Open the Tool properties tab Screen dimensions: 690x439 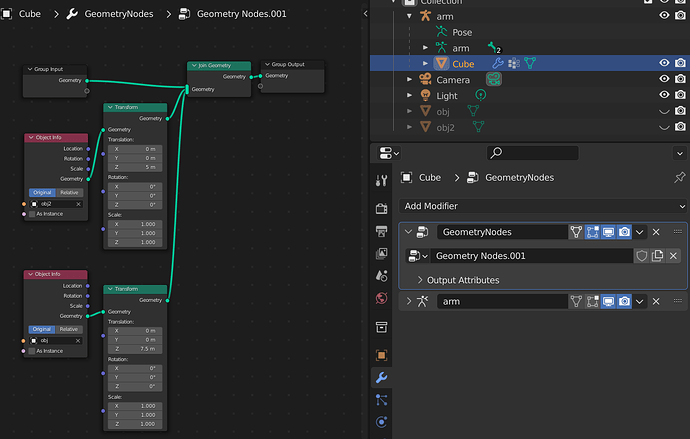coord(382,180)
